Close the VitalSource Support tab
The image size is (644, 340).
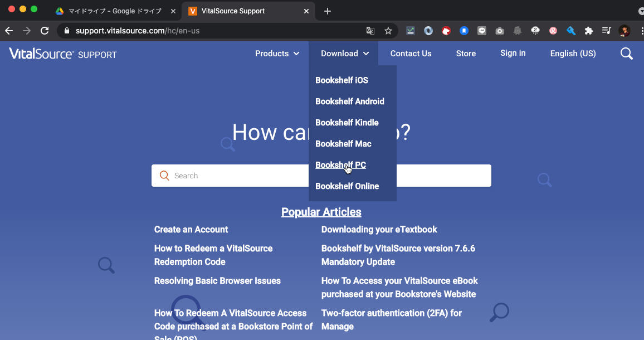(306, 11)
